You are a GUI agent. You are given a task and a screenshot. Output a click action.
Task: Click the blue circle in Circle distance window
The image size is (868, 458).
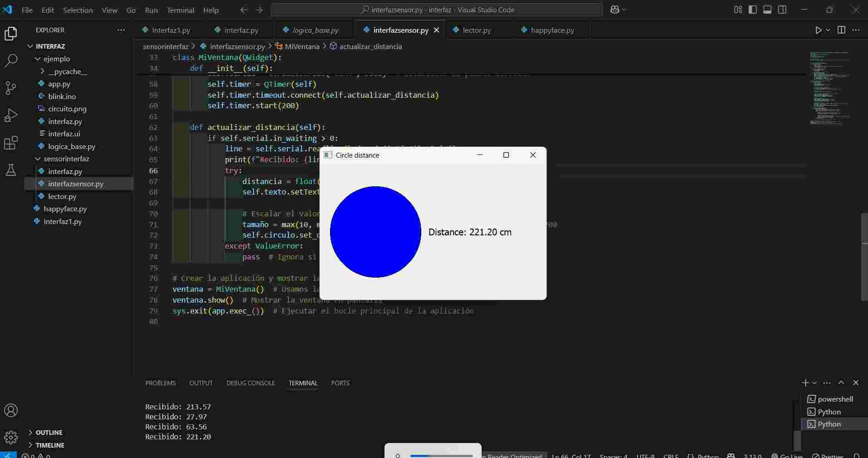coord(375,232)
